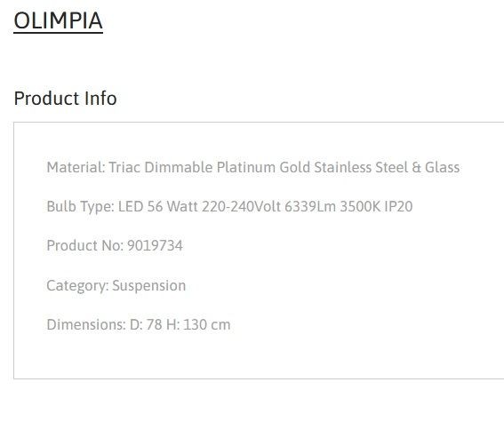Click the Dimensions D: 78 H: 130 cm line
Screen dimensions: 504x446
138,324
